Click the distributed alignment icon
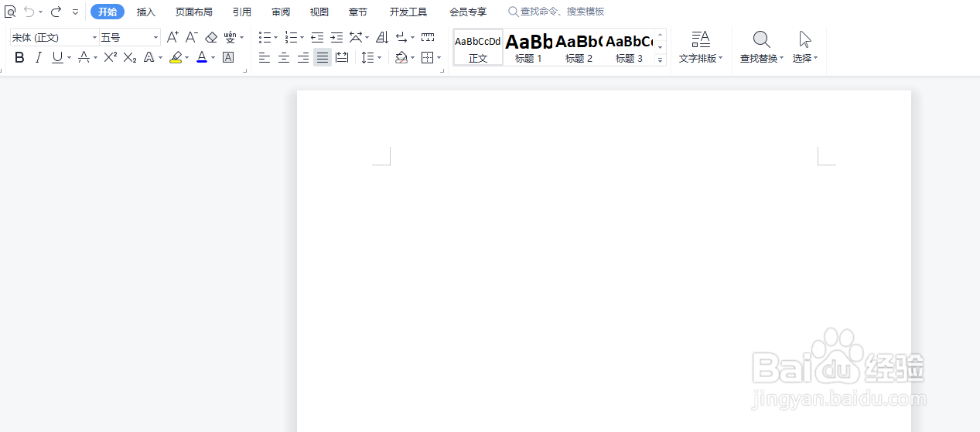This screenshot has height=432, width=980. [342, 57]
